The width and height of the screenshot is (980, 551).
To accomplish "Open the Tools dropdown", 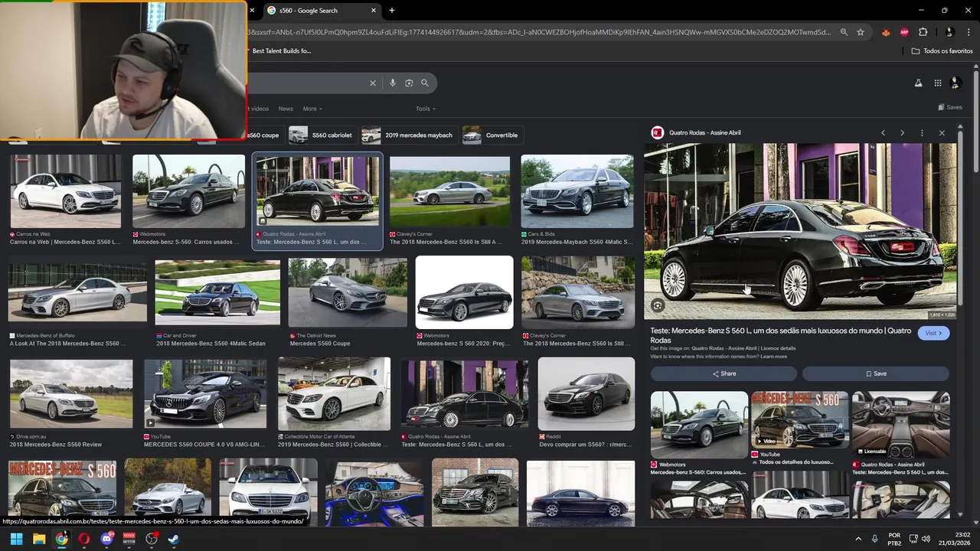I will pos(425,109).
